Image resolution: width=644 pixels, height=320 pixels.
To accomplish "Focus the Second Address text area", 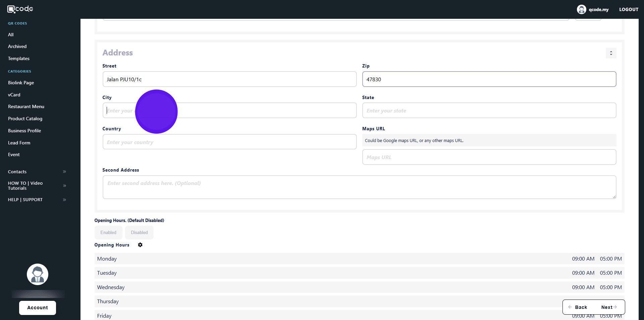I will click(x=359, y=187).
